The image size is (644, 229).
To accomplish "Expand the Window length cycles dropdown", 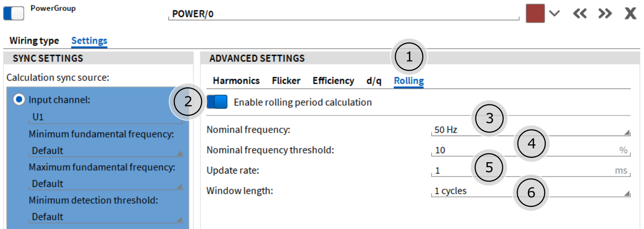I will [x=531, y=191].
